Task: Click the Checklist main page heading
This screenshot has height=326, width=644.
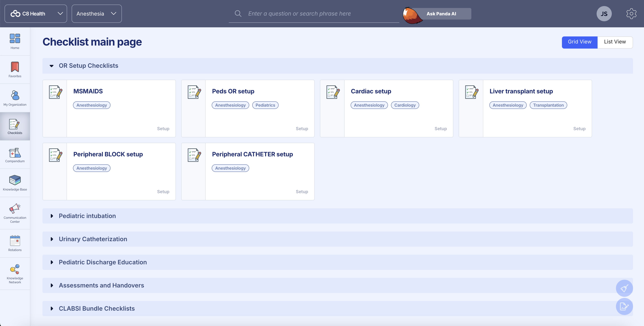Action: tap(92, 42)
